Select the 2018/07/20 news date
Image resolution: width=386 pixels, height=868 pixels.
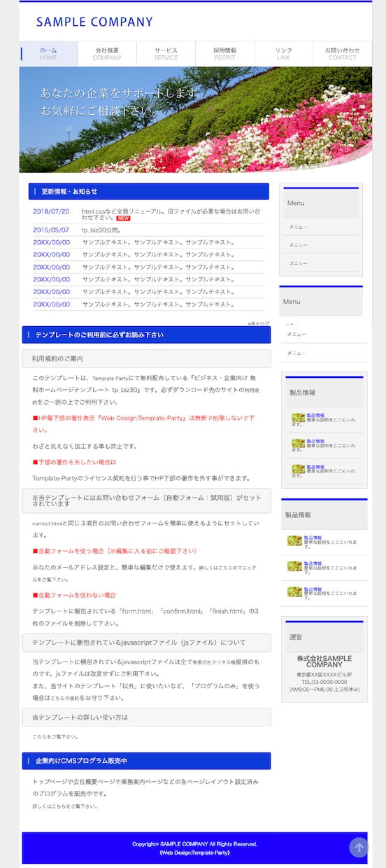coord(51,211)
